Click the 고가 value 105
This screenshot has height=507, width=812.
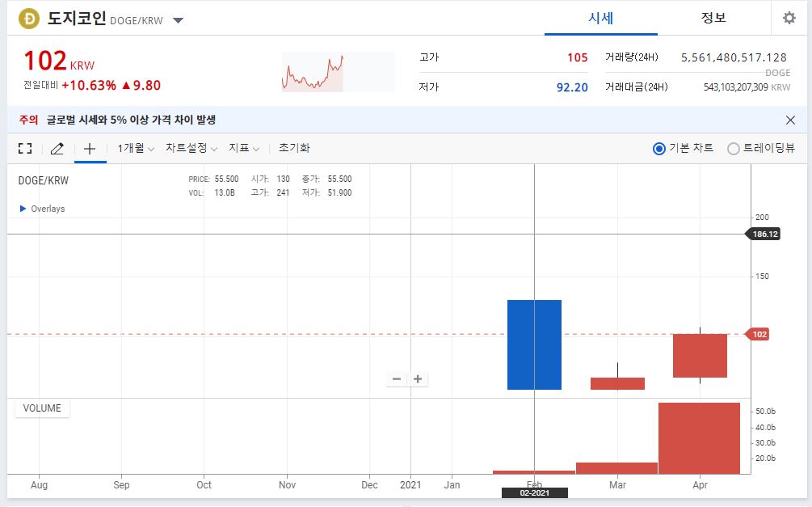pos(578,57)
